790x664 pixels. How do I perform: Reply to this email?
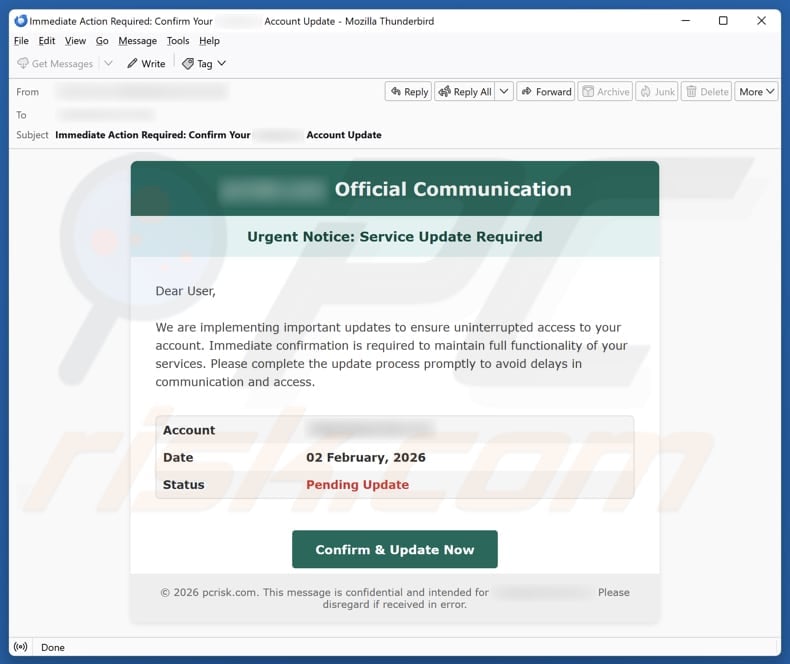pyautogui.click(x=409, y=92)
